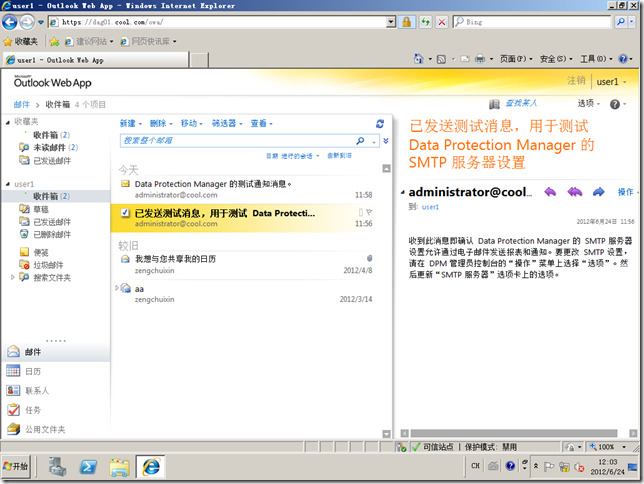The image size is (644, 484).
Task: Refresh the mail list with the refresh icon
Action: [x=380, y=123]
